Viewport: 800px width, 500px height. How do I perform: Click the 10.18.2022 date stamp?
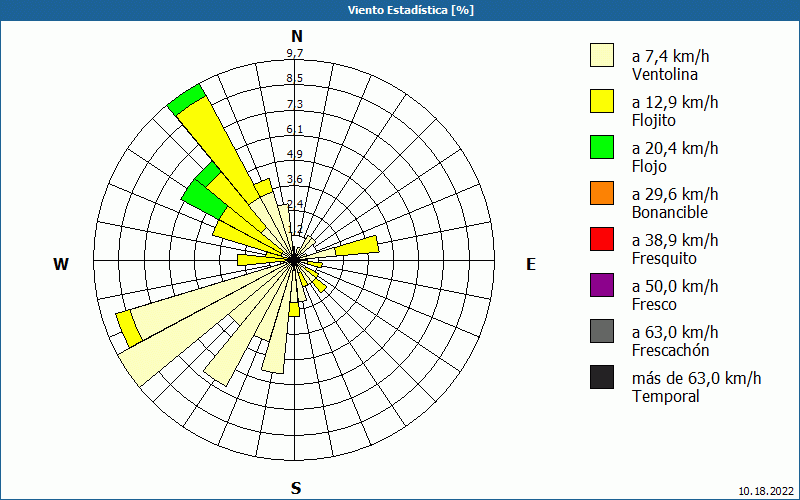pos(767,491)
